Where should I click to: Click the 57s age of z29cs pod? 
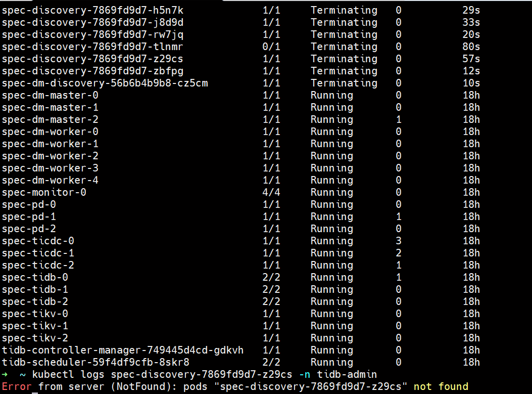point(471,59)
